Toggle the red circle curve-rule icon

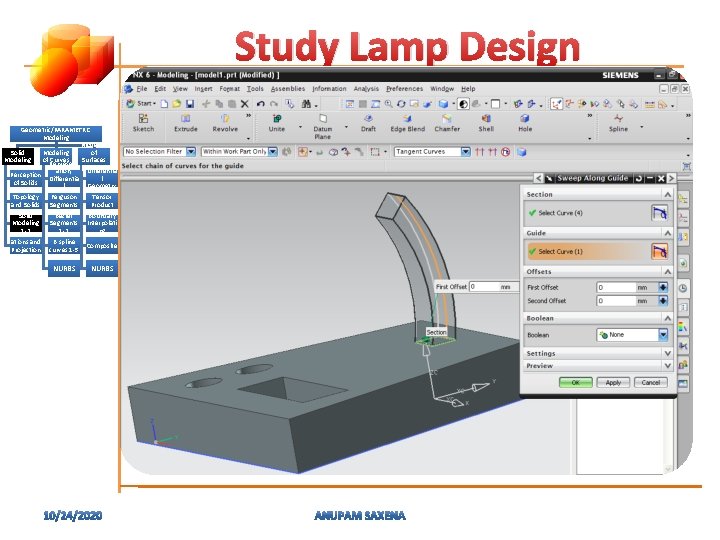pos(506,152)
